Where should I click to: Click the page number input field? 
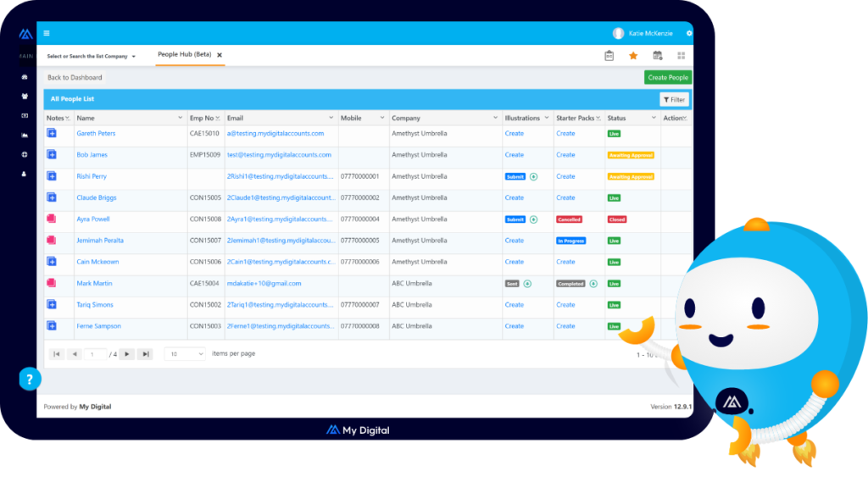(x=95, y=354)
